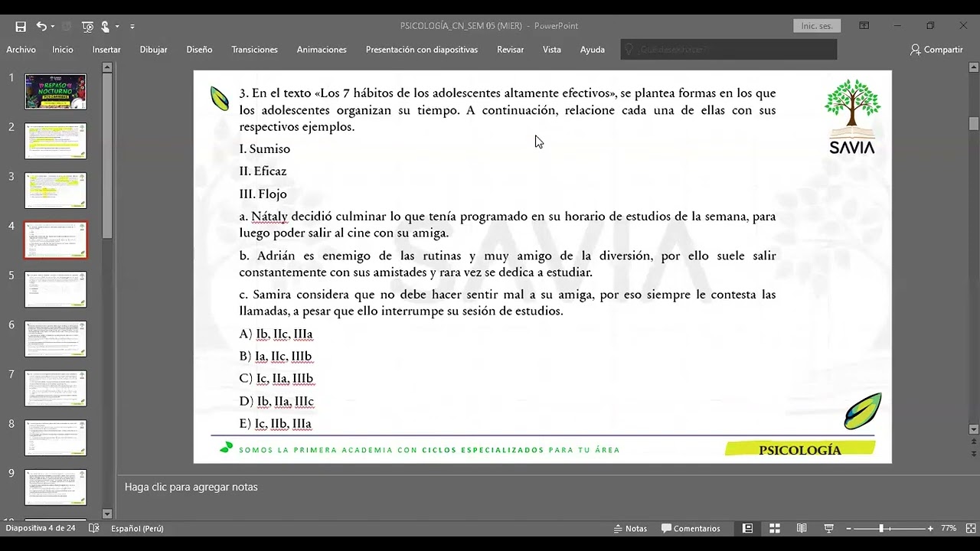
Task: Switch to the Revisar tab
Action: 510,50
